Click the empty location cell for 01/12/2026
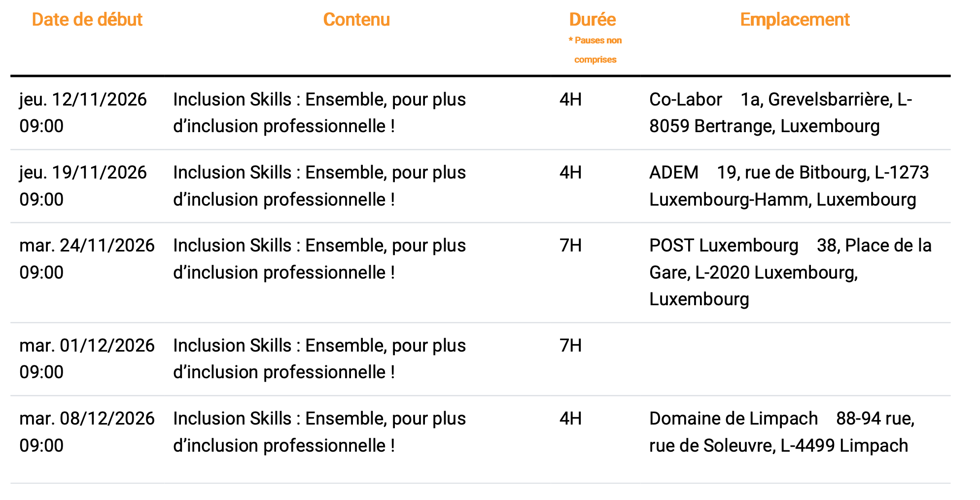Screen dimensions: 980x500 [794, 358]
